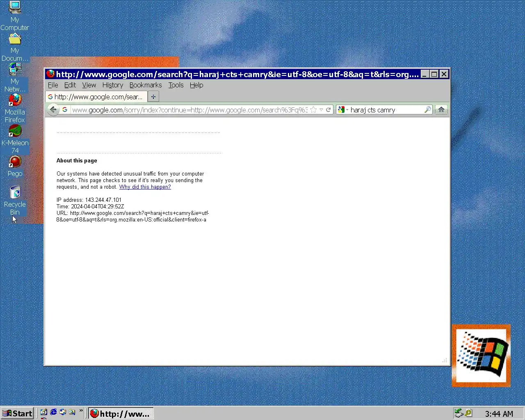Select the K-Meleon 74 desktop shortcut
The height and width of the screenshot is (420, 525).
click(x=15, y=139)
